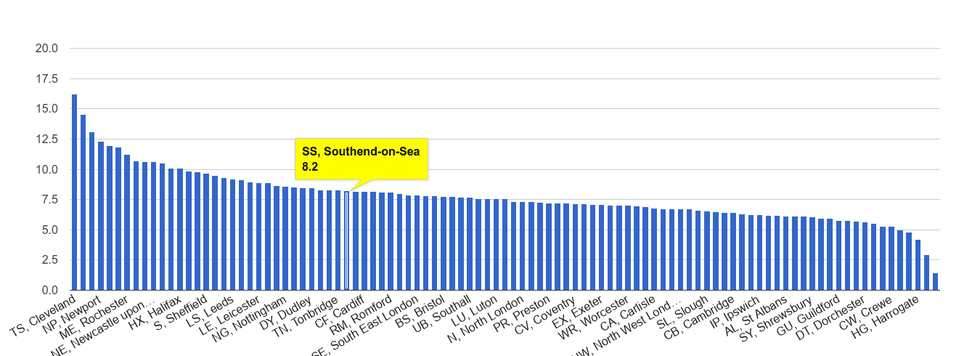Select the CF, Cardiff bar
Viewport: 980px width, 356px height.
click(364, 241)
